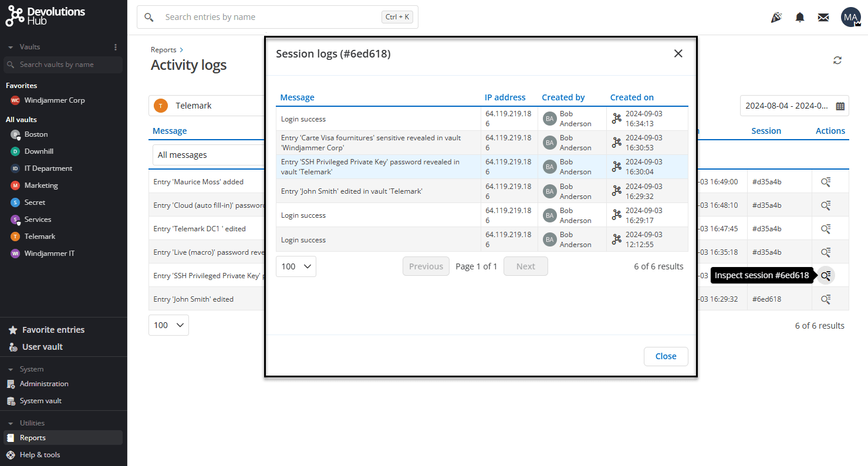Open the MA user avatar menu
868x466 pixels.
850,18
